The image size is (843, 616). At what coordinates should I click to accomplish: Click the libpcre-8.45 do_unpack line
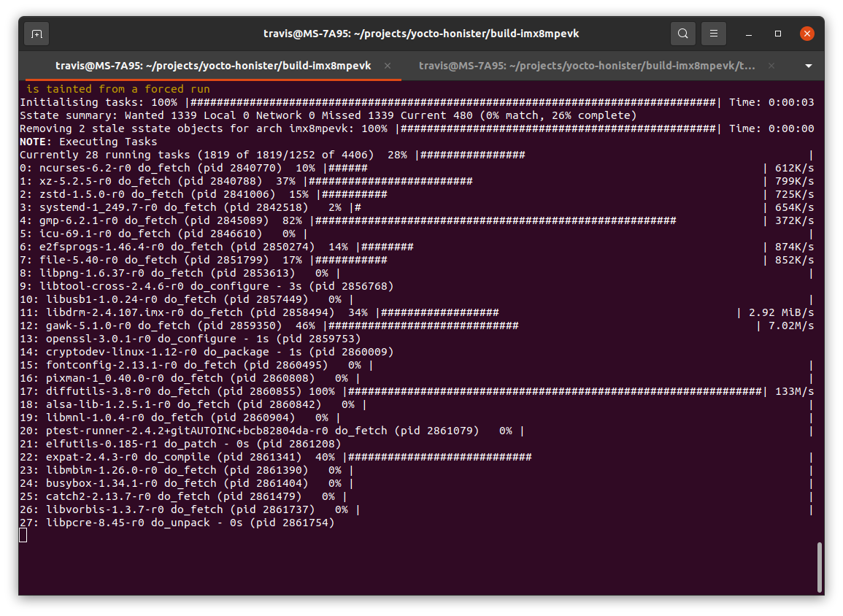pyautogui.click(x=177, y=523)
